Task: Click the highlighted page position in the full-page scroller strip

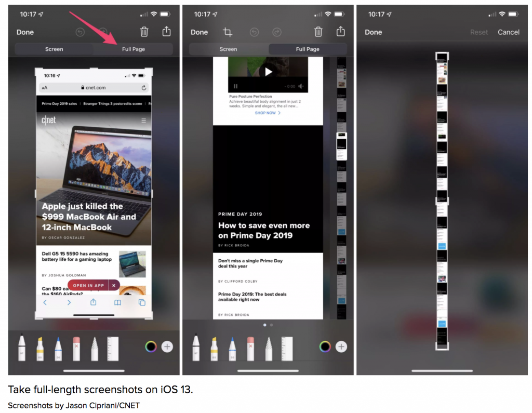Action: pyautogui.click(x=342, y=146)
